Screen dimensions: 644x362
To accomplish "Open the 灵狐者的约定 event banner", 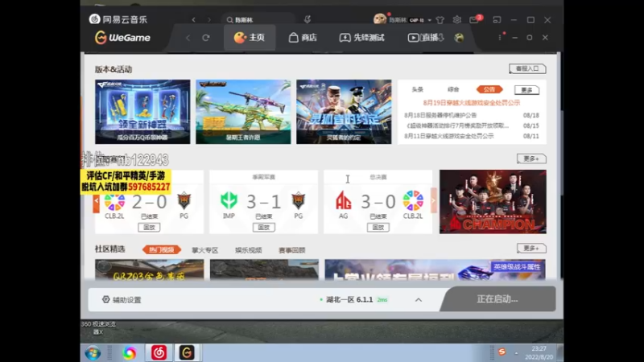I will [x=344, y=112].
